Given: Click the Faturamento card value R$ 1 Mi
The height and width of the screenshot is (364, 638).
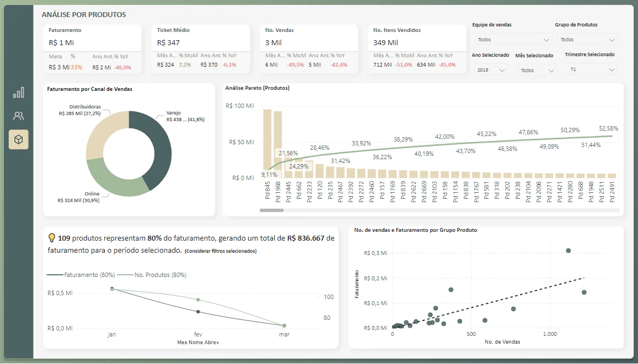Looking at the screenshot, I should 61,42.
